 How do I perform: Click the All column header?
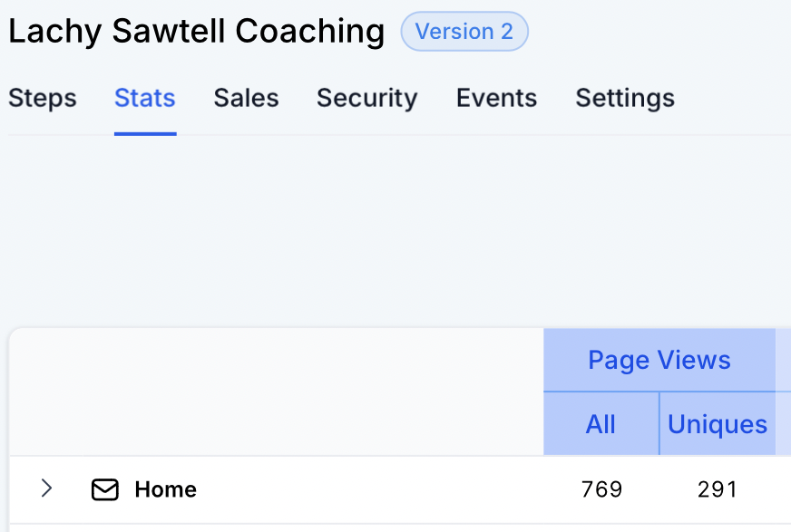(601, 424)
